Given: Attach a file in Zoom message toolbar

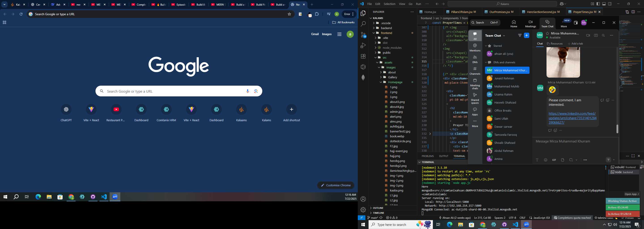Looking at the screenshot, I should coord(563,160).
